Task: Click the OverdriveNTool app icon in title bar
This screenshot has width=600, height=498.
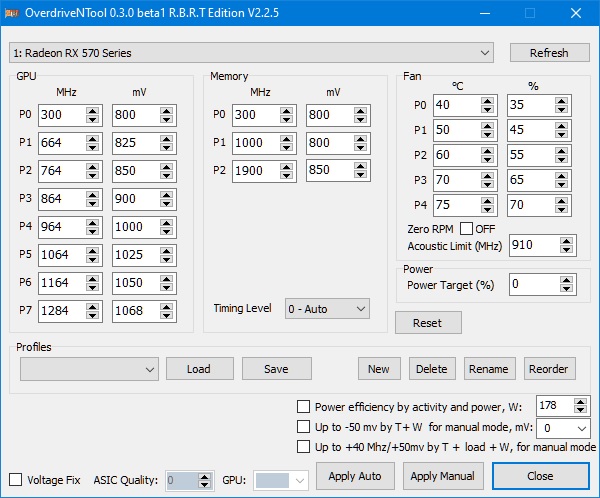Action: (12, 13)
